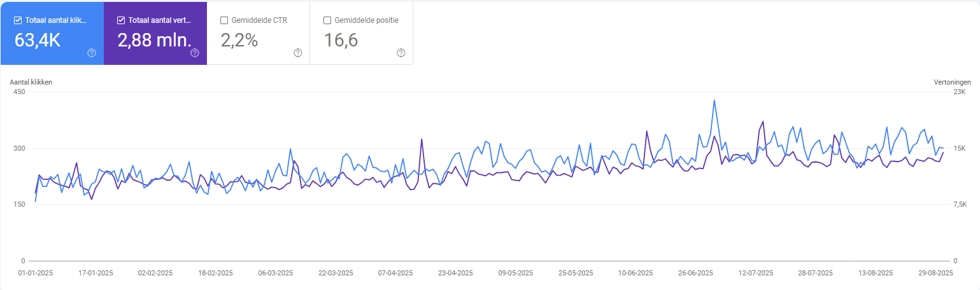The image size is (980, 290).
Task: Click the tallest purple impressions spike in July
Action: (763, 121)
